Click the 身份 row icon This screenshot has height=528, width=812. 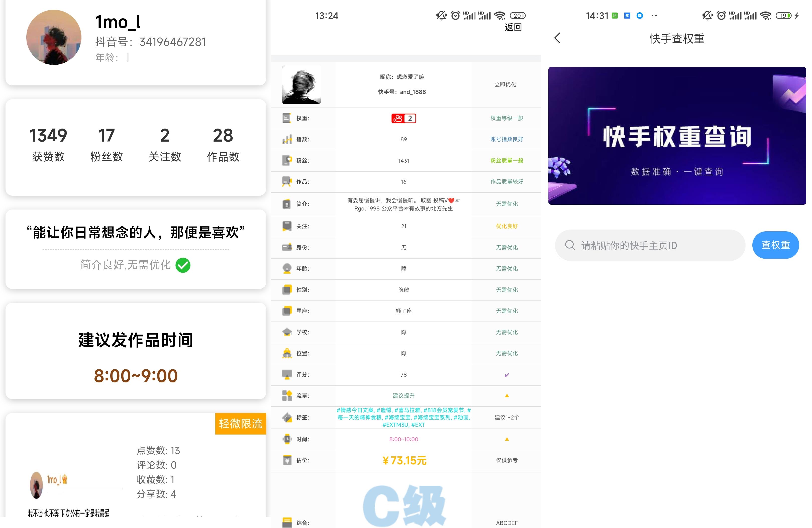click(287, 247)
